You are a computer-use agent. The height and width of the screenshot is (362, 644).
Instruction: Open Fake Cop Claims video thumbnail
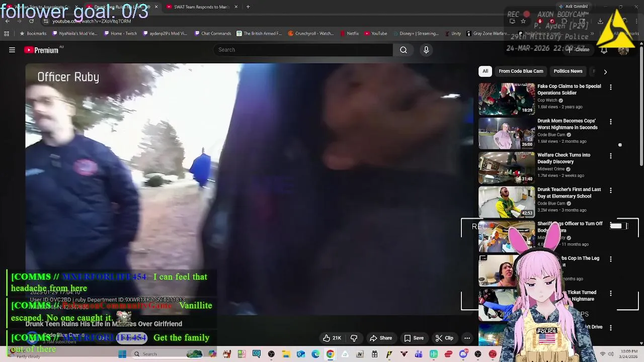click(x=507, y=99)
